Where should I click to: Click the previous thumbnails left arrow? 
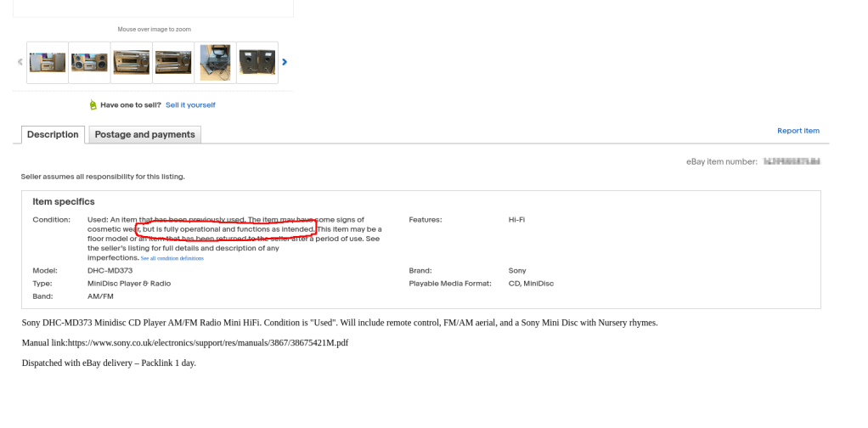point(20,62)
